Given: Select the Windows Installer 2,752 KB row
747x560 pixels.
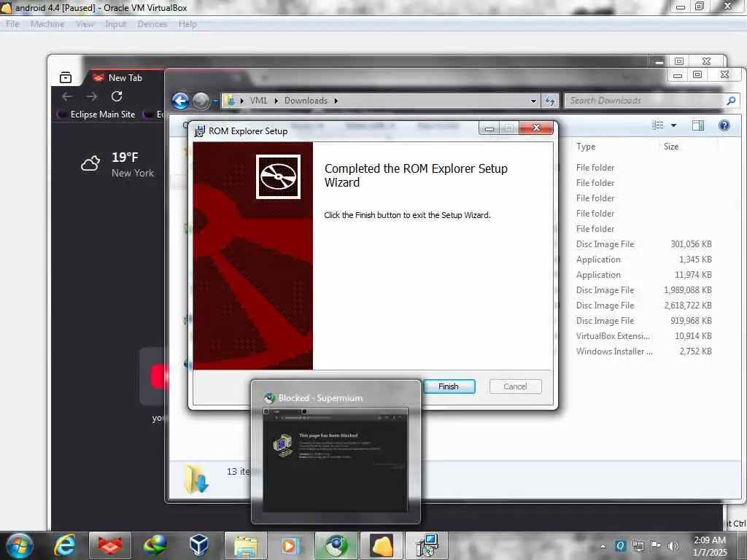Looking at the screenshot, I should pos(643,351).
